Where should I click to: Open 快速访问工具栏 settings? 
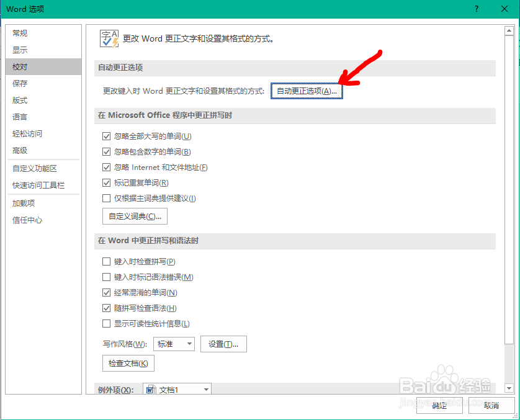tap(43, 185)
